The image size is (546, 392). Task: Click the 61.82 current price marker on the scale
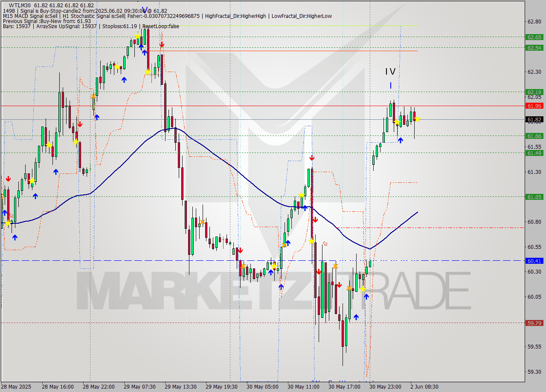534,120
